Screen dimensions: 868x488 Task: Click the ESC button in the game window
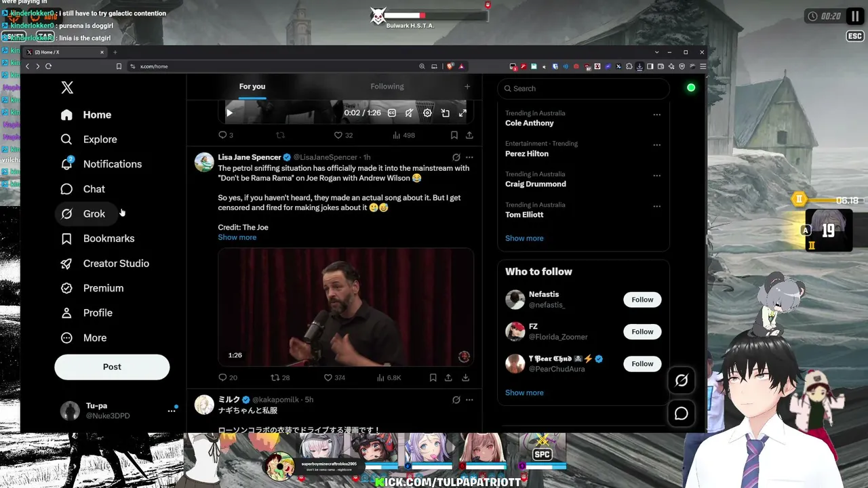pyautogui.click(x=854, y=36)
